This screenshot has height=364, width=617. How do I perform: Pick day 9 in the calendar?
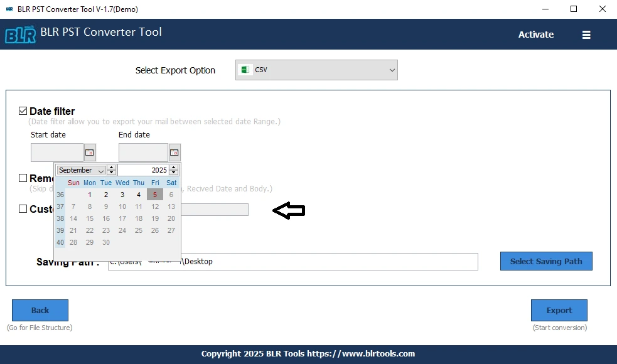point(106,206)
